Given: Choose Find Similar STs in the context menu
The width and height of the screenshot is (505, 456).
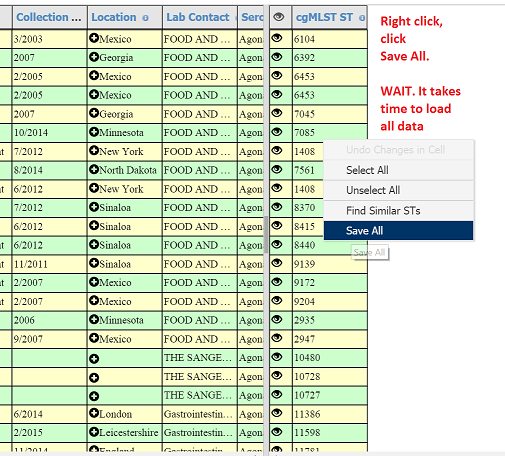Looking at the screenshot, I should (x=398, y=210).
